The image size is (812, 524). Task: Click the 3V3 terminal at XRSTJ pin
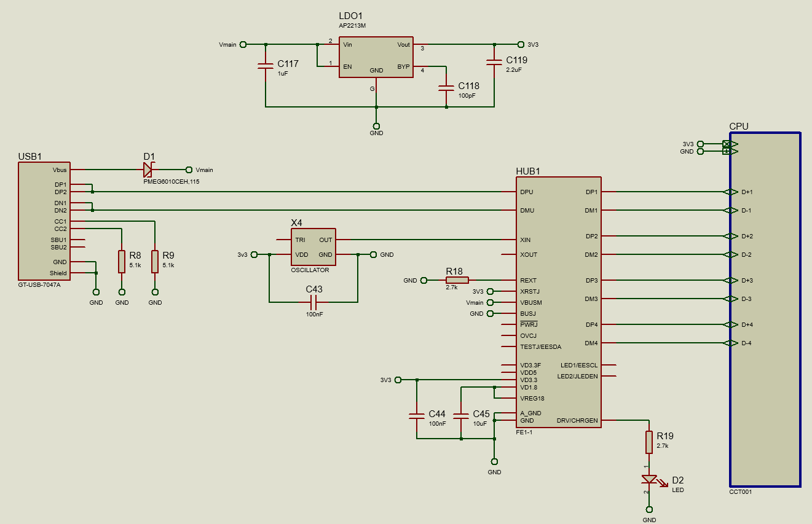click(490, 291)
